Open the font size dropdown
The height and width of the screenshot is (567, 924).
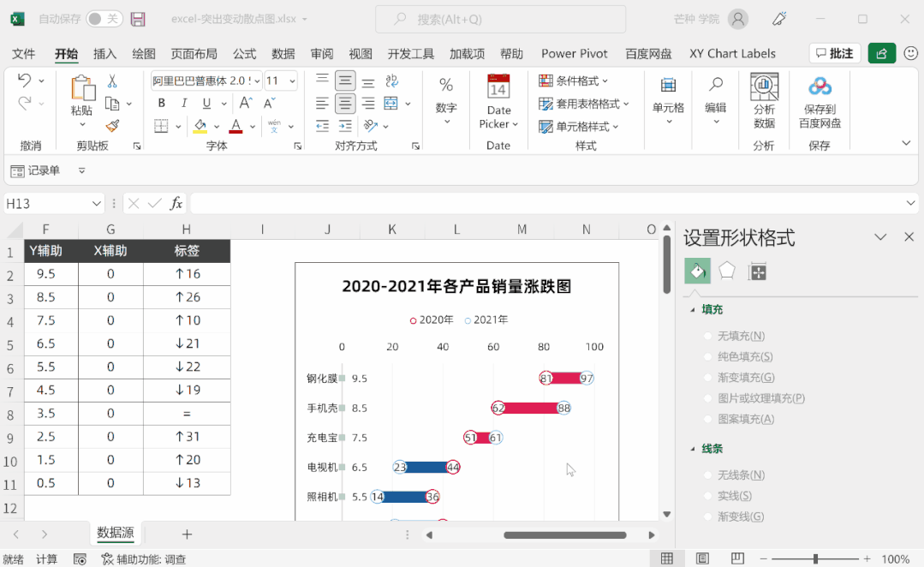click(x=293, y=81)
